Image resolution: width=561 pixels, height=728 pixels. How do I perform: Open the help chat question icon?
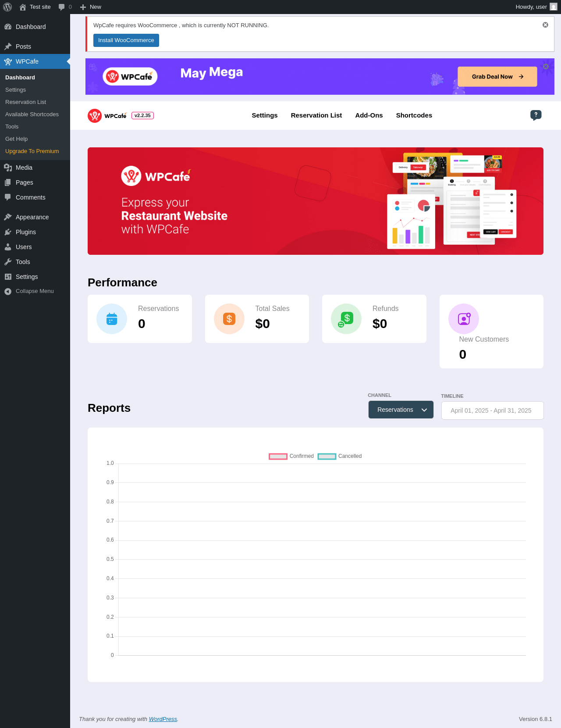point(536,115)
